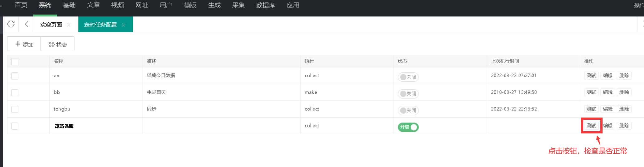Click 删除 for the tongbu task

(624, 109)
